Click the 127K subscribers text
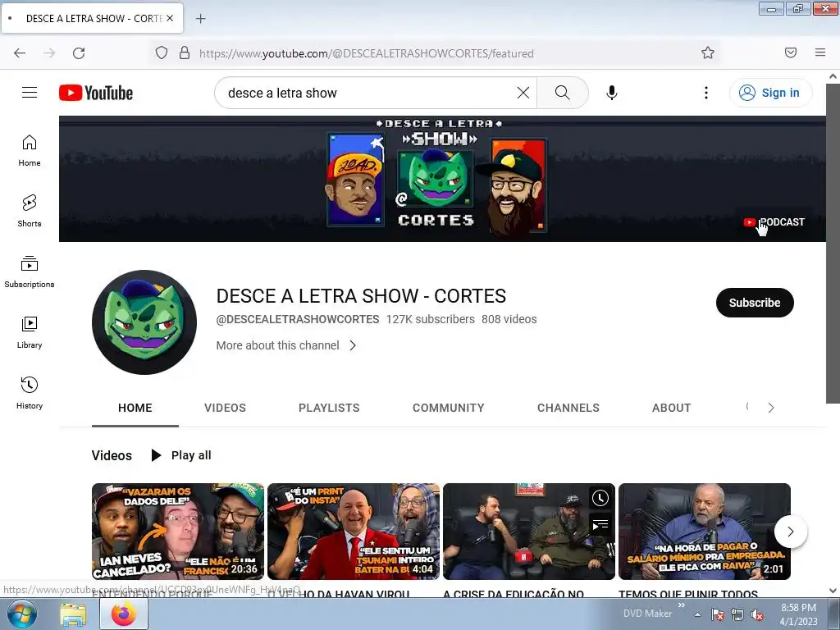Image resolution: width=840 pixels, height=630 pixels. pyautogui.click(x=430, y=319)
